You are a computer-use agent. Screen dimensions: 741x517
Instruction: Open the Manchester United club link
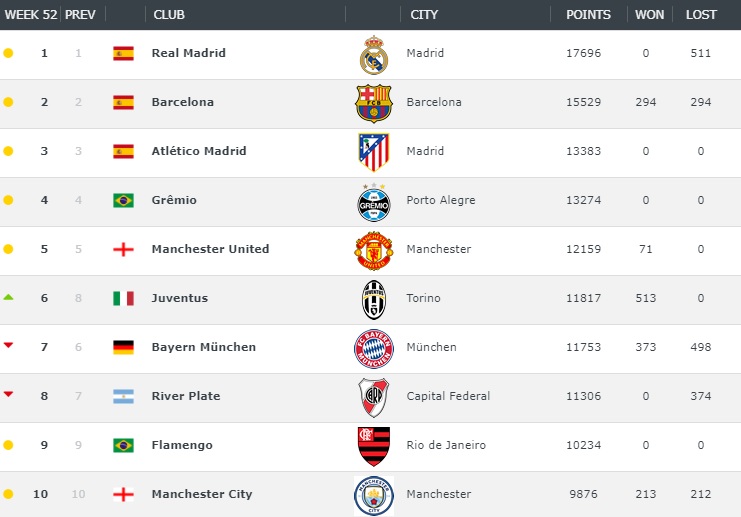pos(210,249)
